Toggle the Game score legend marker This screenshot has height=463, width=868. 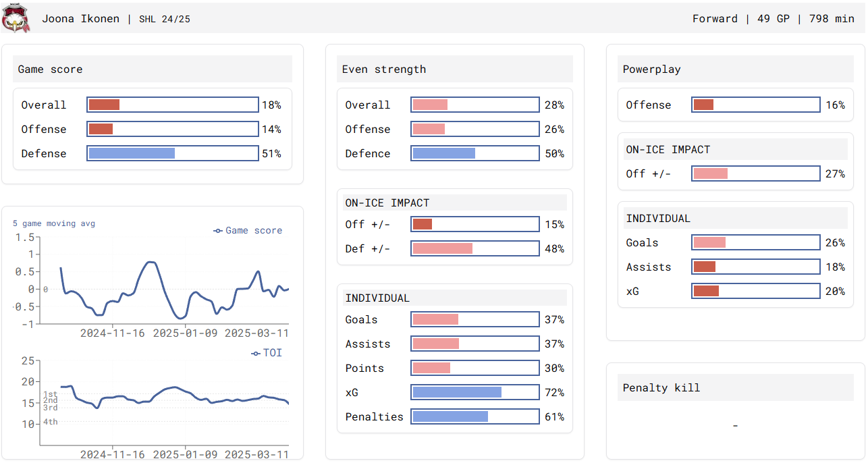click(218, 231)
